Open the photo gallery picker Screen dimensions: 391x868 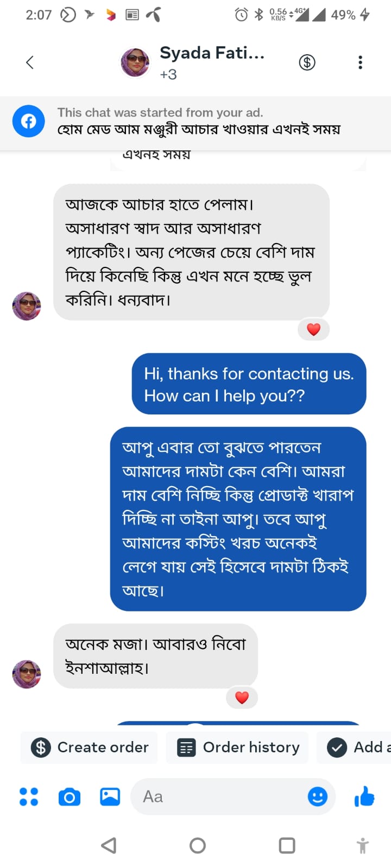109,796
